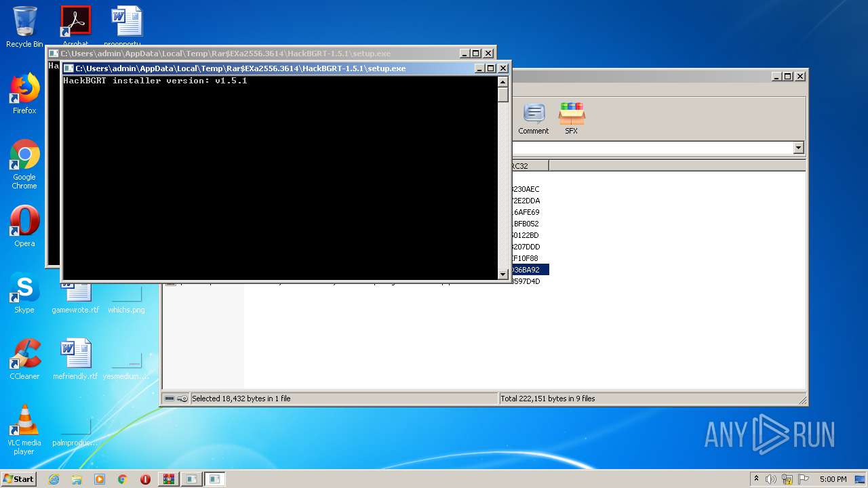Open Opera desktop shortcut

tap(24, 226)
